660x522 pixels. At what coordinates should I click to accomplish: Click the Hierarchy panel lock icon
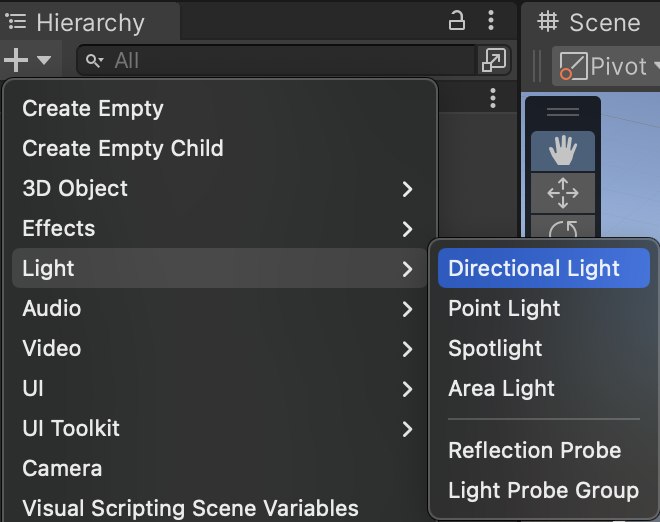tap(457, 21)
